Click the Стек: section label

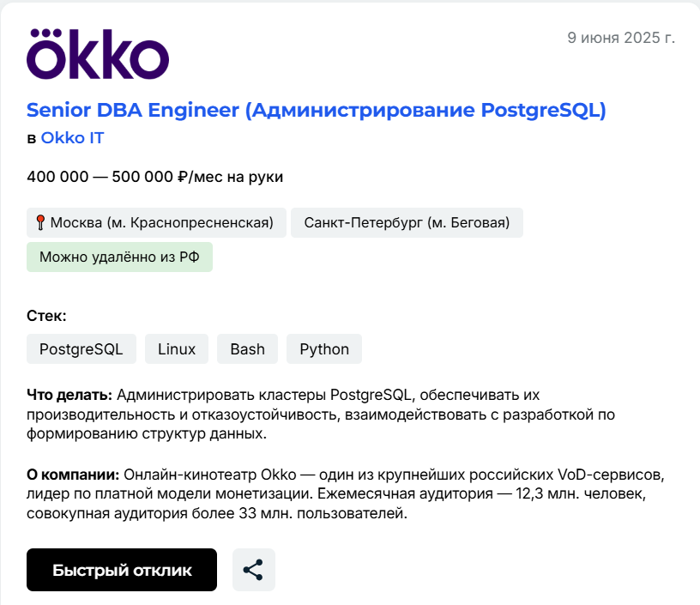coord(46,316)
